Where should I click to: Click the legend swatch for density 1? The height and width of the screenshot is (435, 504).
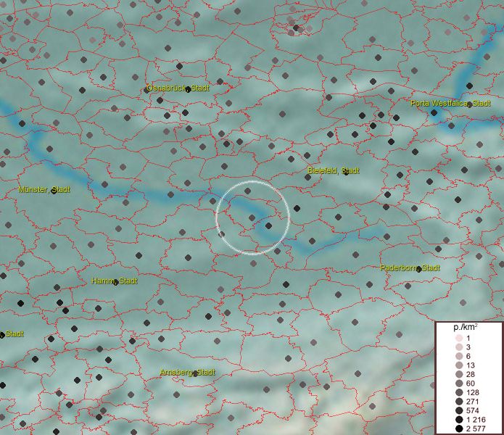tap(459, 338)
